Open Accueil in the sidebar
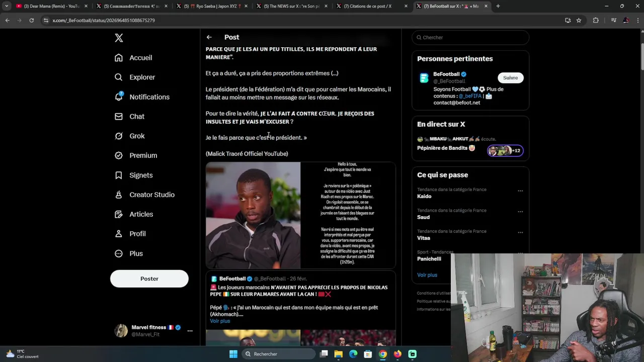Viewport: 644px width, 362px height. [x=133, y=58]
